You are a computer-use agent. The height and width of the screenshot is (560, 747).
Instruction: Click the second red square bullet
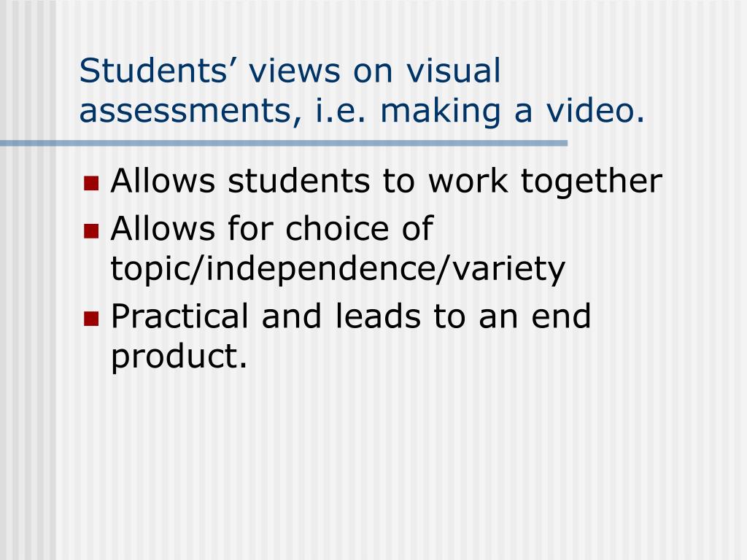pos(91,231)
